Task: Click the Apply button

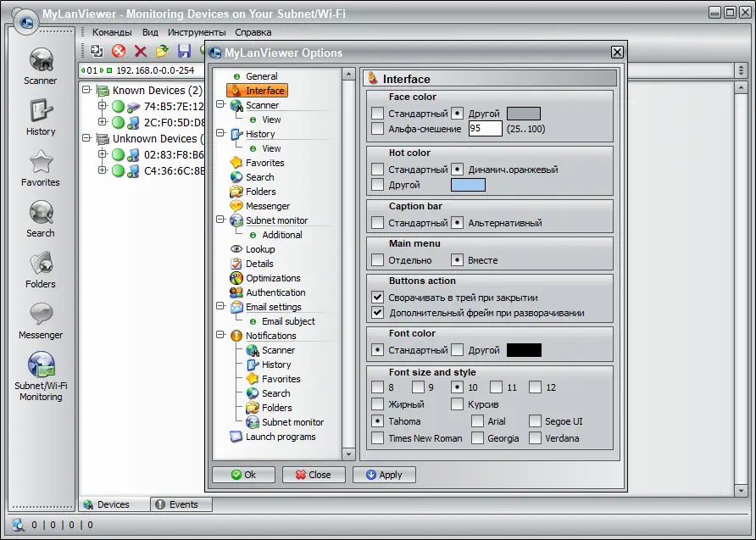Action: [384, 475]
